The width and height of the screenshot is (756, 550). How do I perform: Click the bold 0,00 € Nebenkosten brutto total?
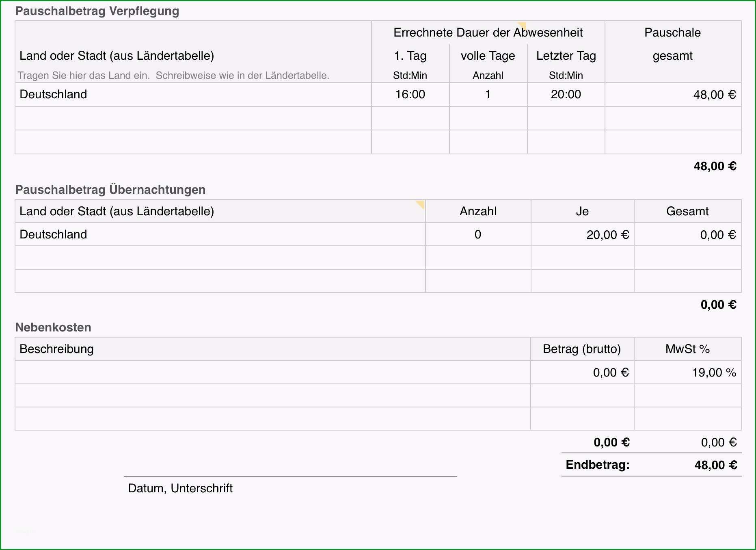tap(611, 442)
